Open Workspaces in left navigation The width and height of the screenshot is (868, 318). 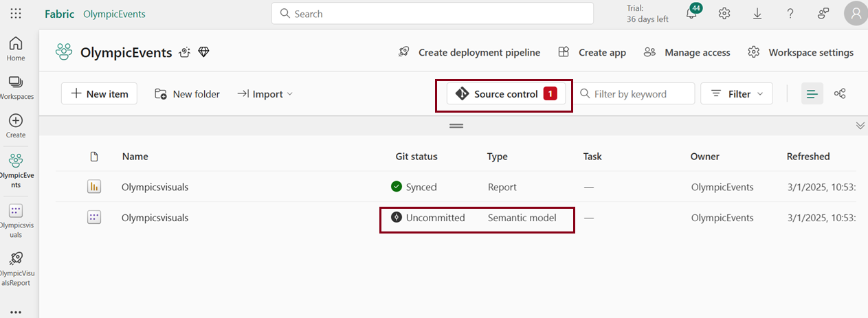(16, 87)
